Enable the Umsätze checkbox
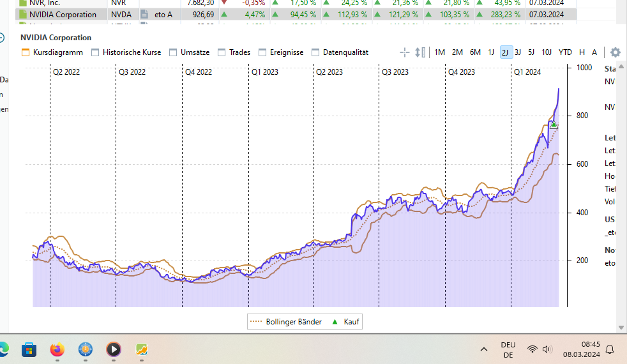 (173, 52)
